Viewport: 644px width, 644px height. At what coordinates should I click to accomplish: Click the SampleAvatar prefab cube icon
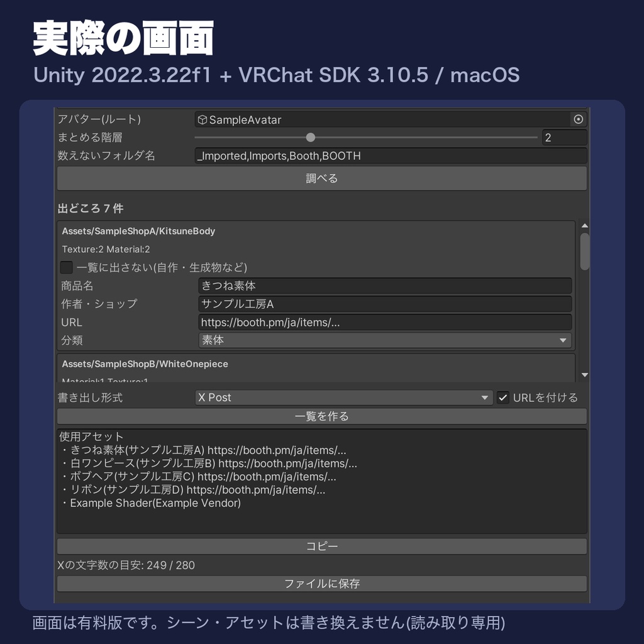[x=202, y=119]
